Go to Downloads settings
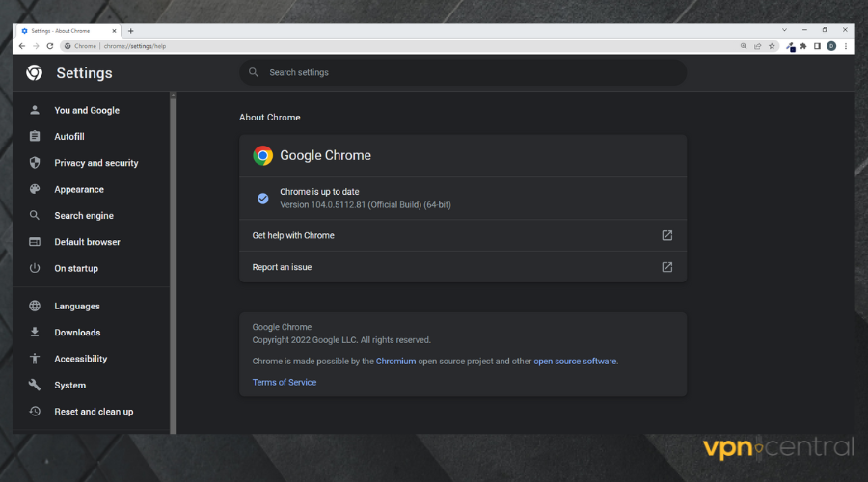Viewport: 868px width, 482px height. point(77,333)
